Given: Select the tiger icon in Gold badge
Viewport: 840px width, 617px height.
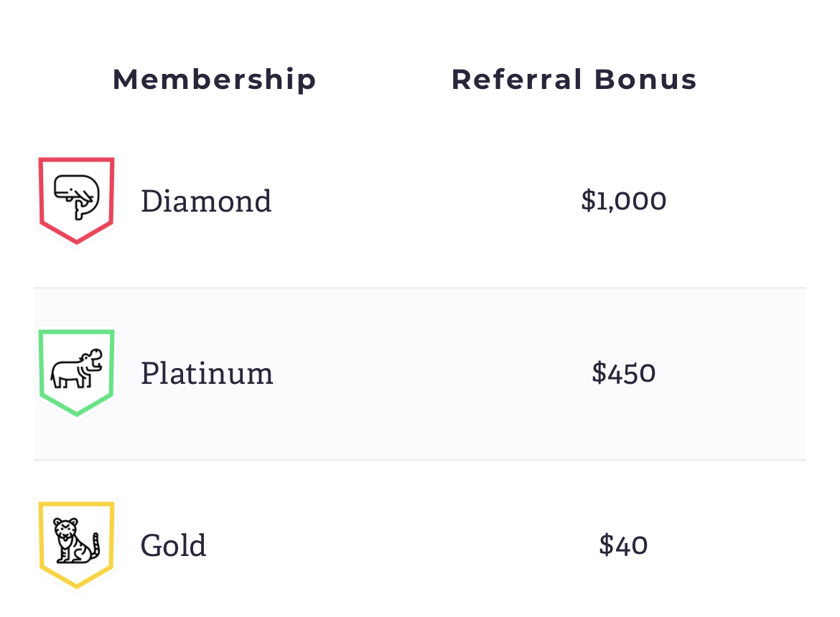Looking at the screenshot, I should (x=77, y=540).
